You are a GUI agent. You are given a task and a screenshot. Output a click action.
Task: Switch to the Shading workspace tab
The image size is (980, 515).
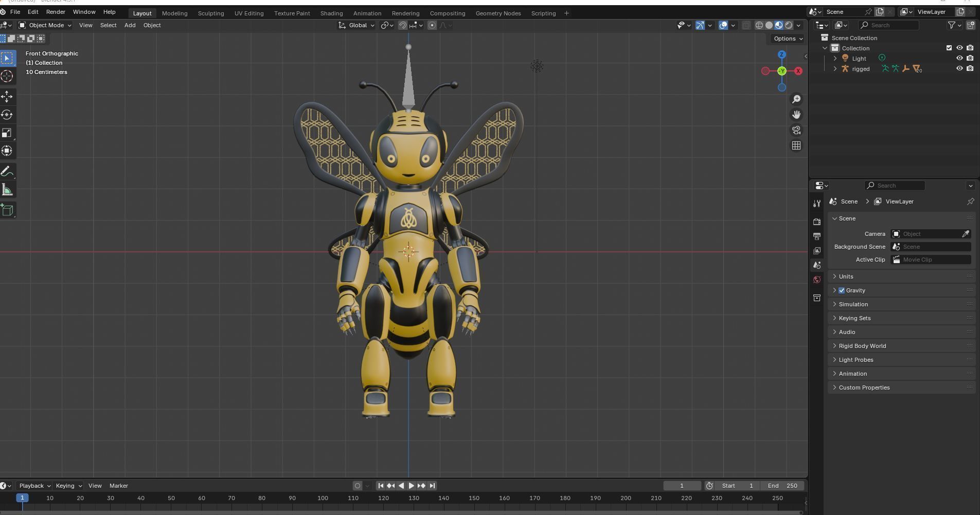point(331,13)
